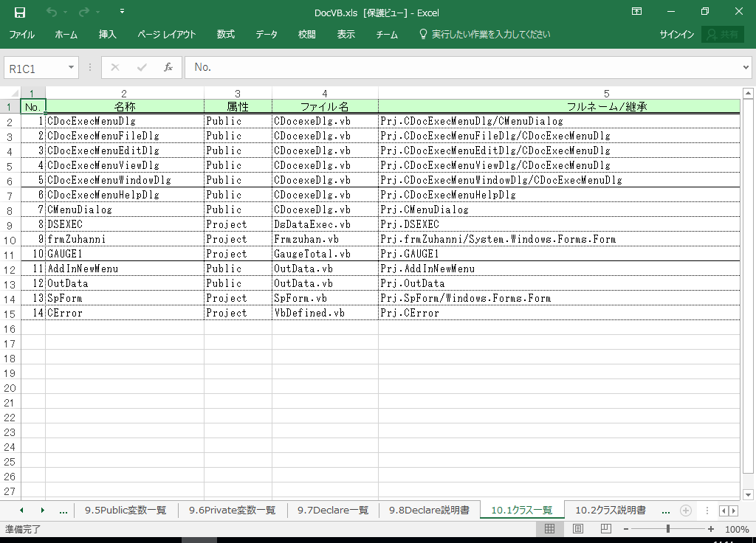Add a new sheet with plus icon
Screen dimensions: 756x543
pyautogui.click(x=686, y=511)
